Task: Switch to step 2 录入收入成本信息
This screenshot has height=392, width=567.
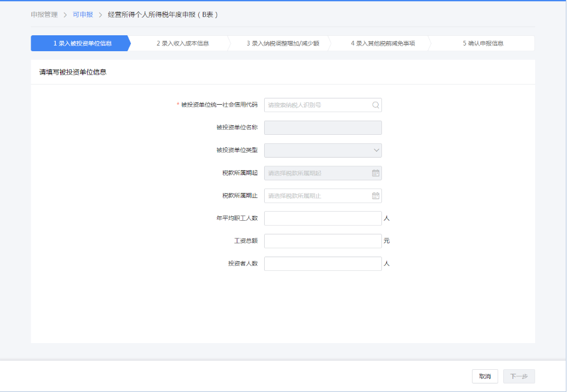Action: [x=182, y=43]
